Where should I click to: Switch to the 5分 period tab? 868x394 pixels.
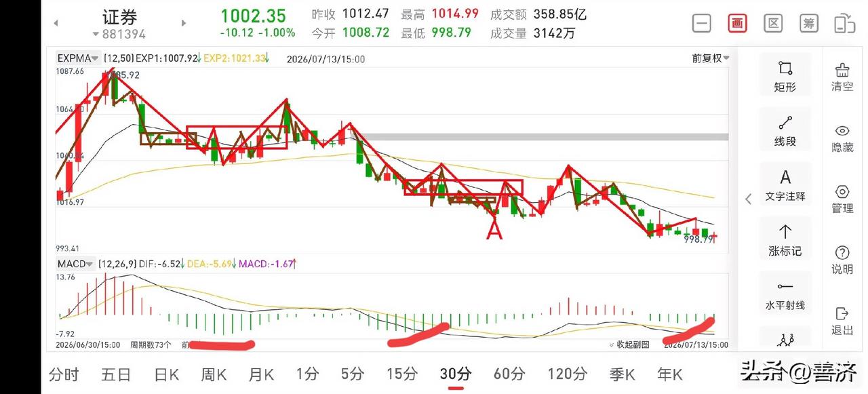(353, 374)
